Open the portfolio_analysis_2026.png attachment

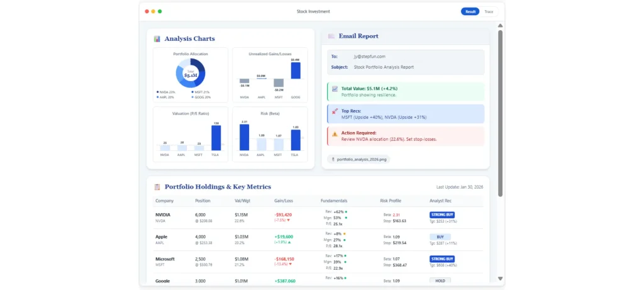pyautogui.click(x=358, y=160)
